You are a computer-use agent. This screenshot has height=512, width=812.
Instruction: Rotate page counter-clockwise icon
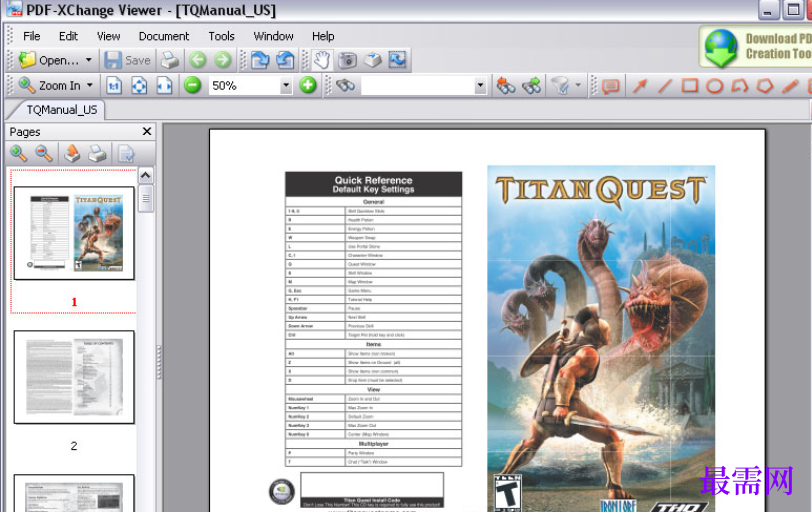tap(285, 60)
